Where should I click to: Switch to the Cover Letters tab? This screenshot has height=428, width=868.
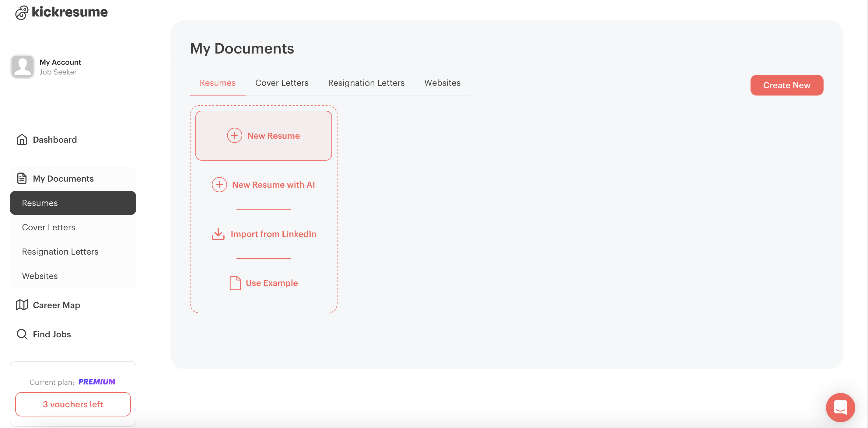click(282, 83)
